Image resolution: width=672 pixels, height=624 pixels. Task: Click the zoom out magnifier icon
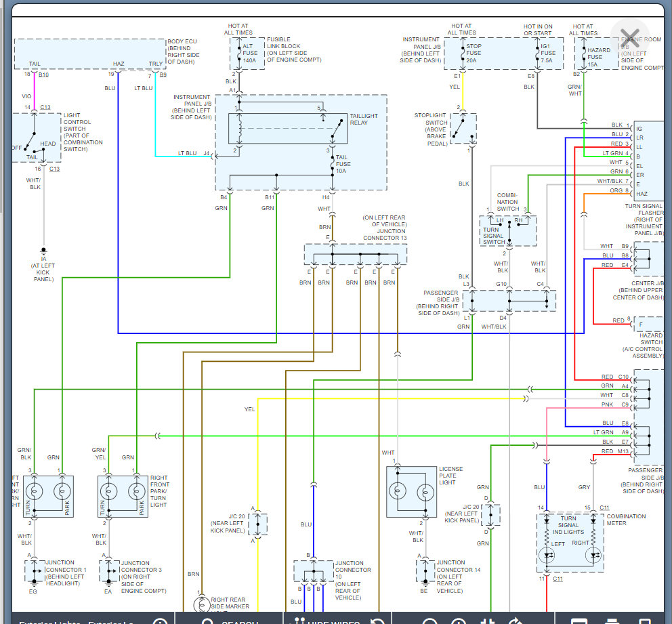429,621
